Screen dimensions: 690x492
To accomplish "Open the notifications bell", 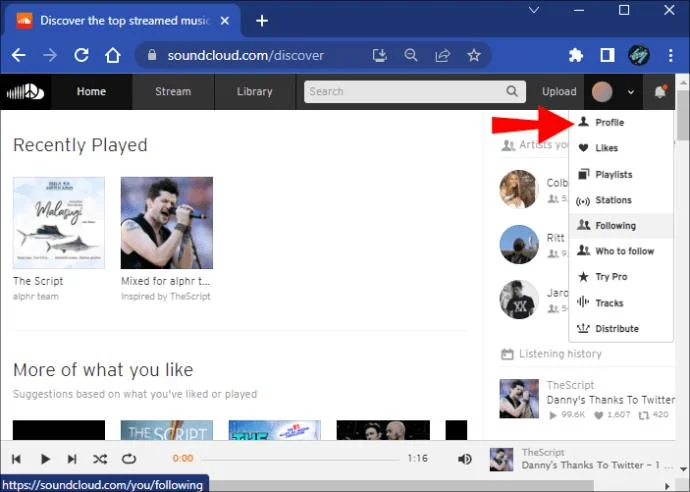I will point(660,92).
